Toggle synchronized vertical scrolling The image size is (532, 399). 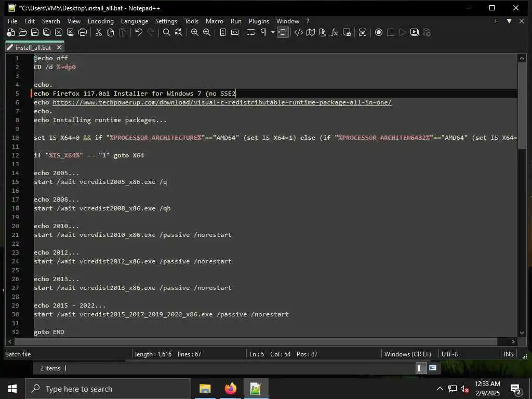pyautogui.click(x=222, y=33)
